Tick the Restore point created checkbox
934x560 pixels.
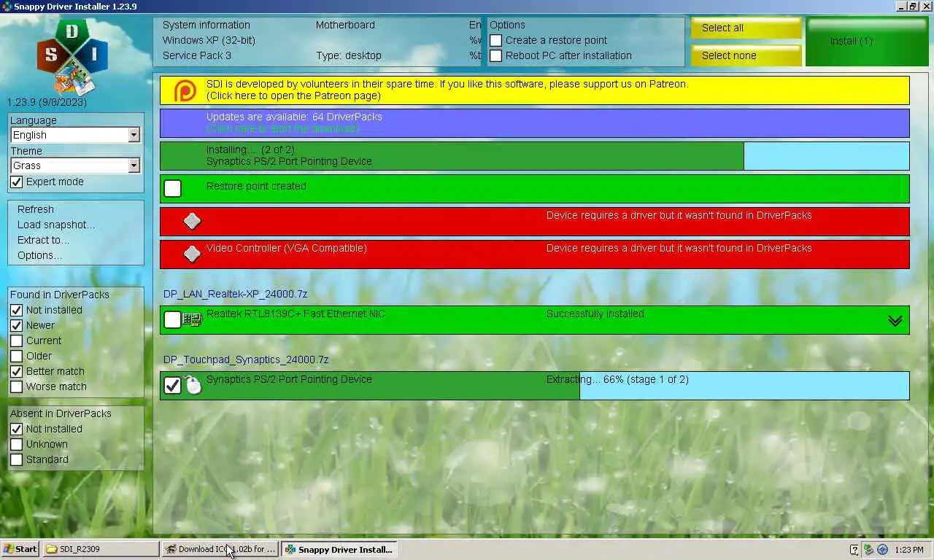(x=172, y=189)
